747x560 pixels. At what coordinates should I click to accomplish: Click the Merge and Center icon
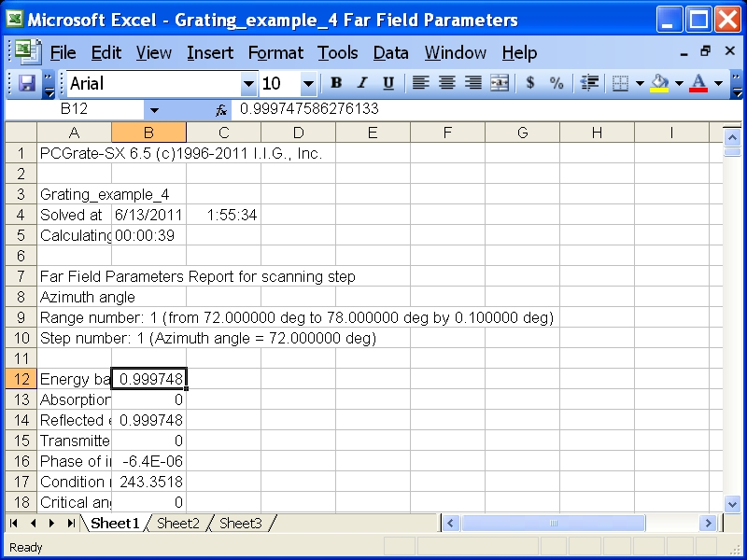[500, 83]
